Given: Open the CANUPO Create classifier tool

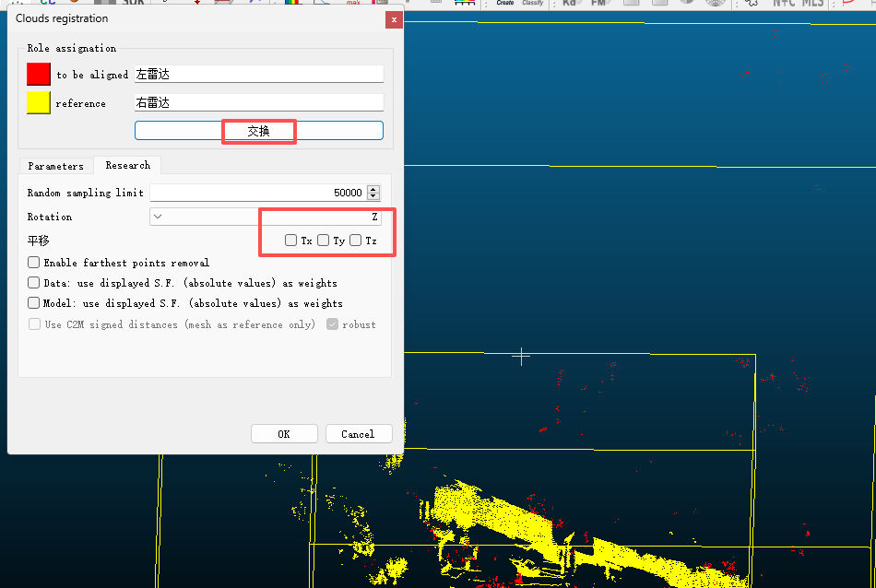Looking at the screenshot, I should pos(505,4).
